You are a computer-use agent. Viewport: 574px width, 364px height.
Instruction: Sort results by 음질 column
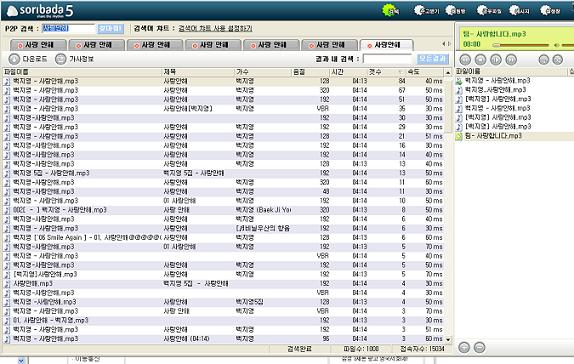click(310, 72)
